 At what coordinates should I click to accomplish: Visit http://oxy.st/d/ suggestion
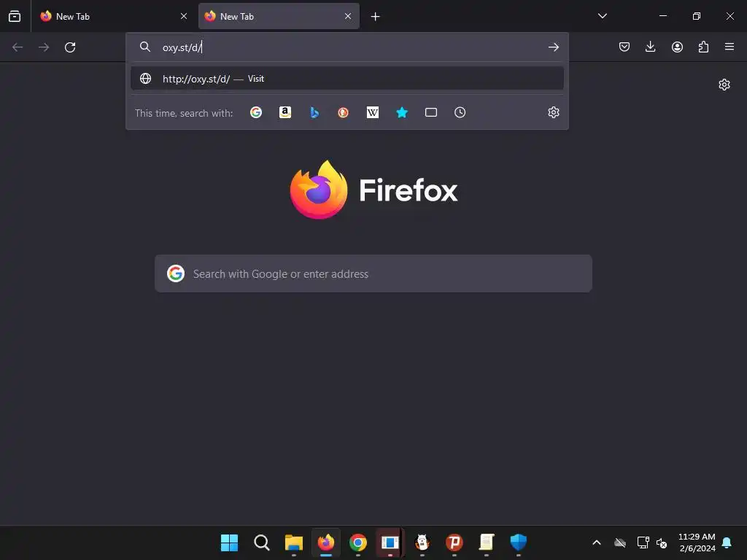pyautogui.click(x=347, y=79)
